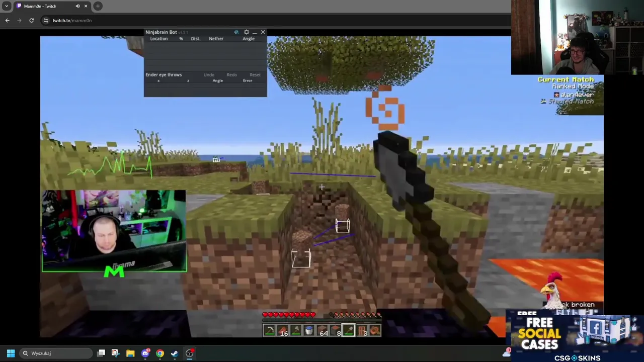Select the last hotbar slot item
644x362 pixels.
click(374, 330)
